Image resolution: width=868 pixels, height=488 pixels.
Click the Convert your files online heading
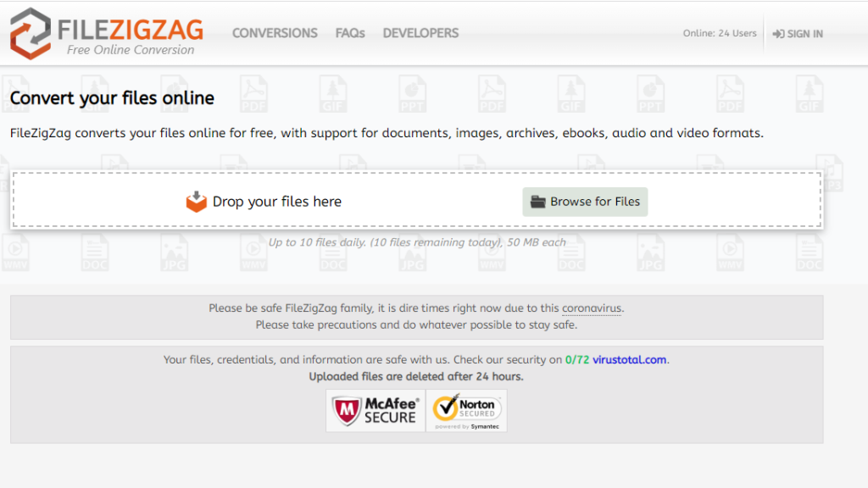112,98
